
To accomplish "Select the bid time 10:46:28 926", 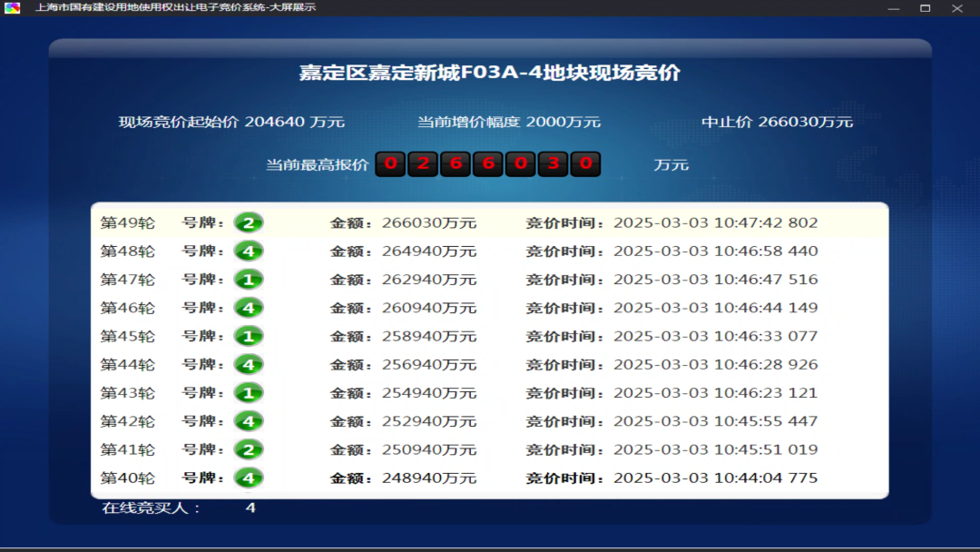I will click(715, 364).
